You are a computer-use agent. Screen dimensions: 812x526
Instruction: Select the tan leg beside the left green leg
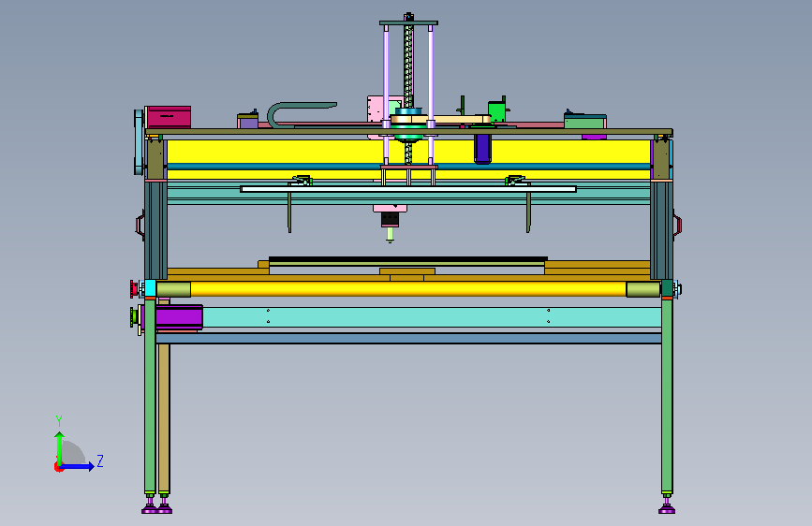164,416
